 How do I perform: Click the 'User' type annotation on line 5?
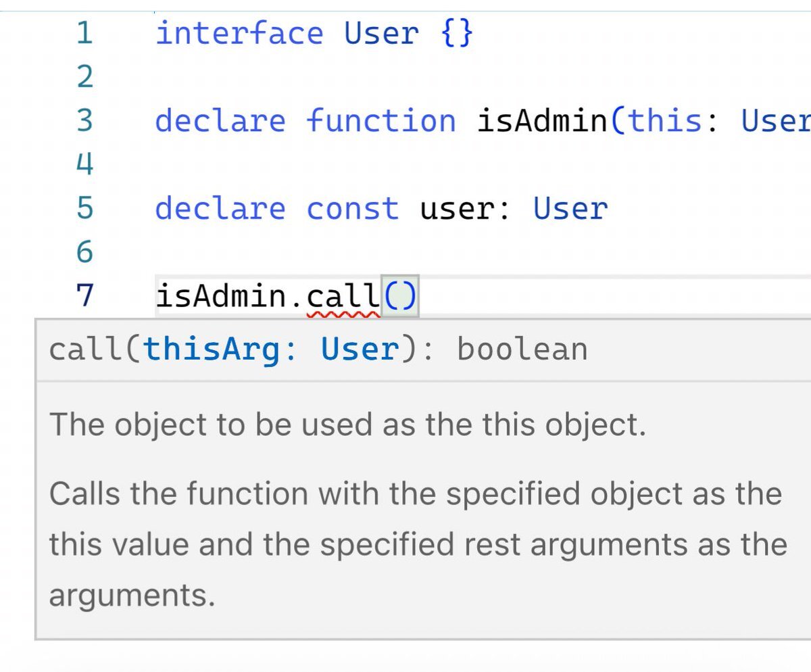point(570,208)
